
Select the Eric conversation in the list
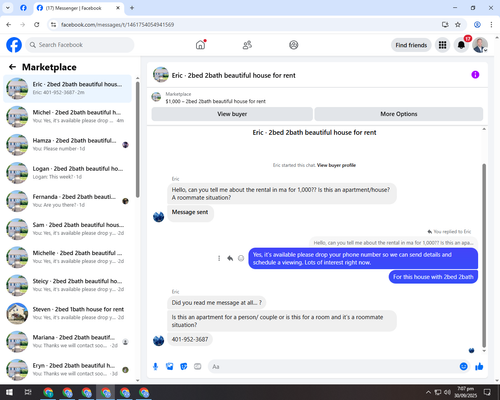[67, 88]
